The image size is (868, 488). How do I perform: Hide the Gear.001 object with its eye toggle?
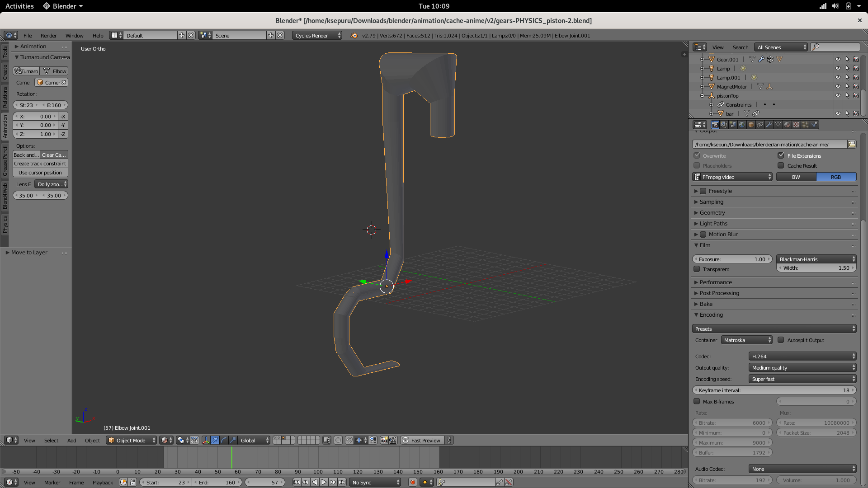point(839,59)
